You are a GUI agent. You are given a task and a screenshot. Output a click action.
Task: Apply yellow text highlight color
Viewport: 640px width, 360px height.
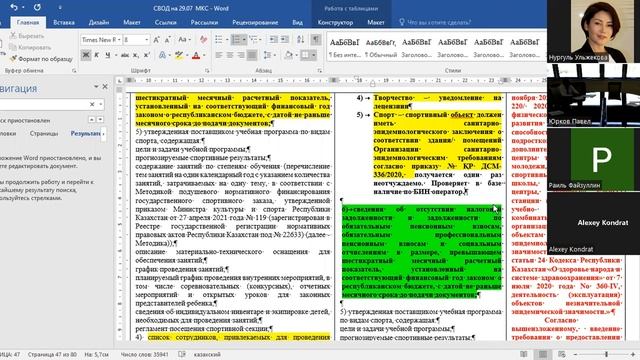click(x=178, y=55)
